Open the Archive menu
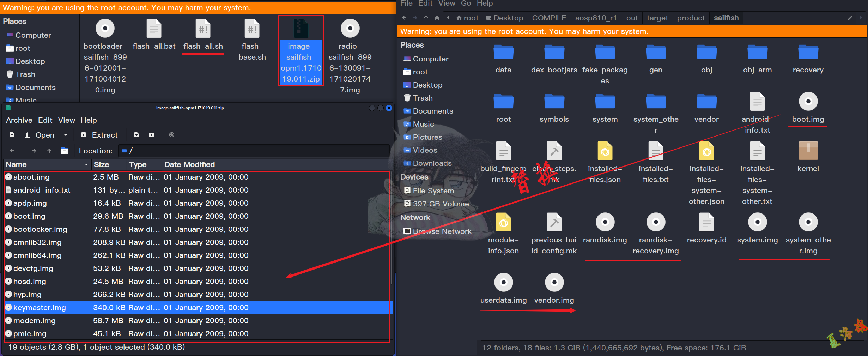 (x=19, y=120)
